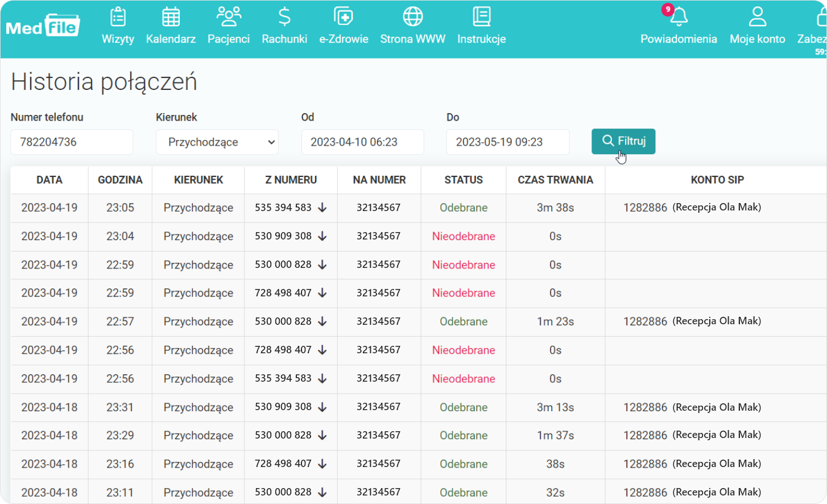This screenshot has width=827, height=504.
Task: Focus the Numer telefonu input field
Action: [72, 142]
